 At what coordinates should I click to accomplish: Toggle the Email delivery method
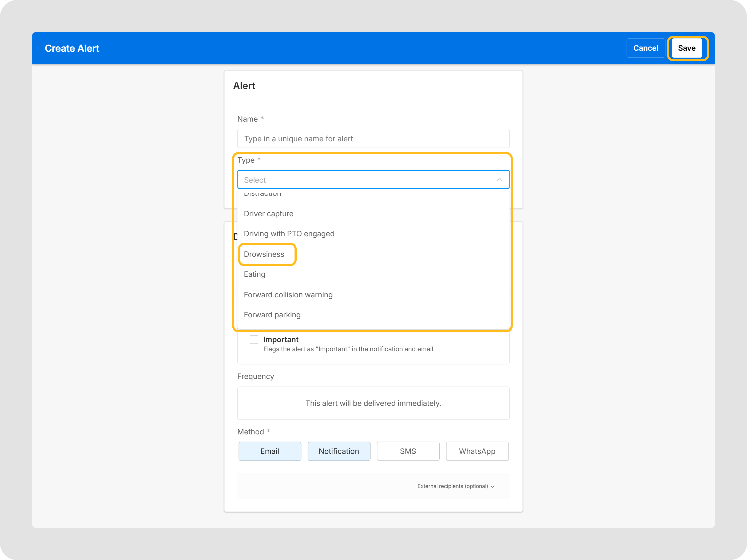click(269, 451)
